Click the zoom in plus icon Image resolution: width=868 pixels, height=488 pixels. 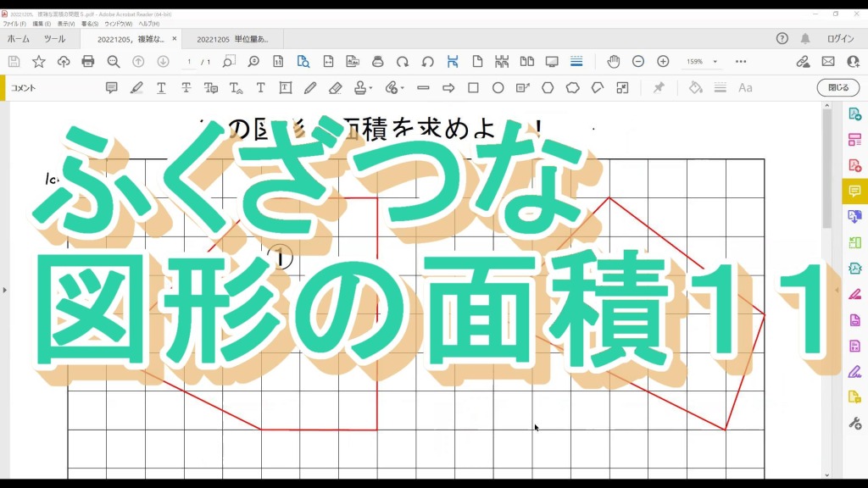(663, 62)
